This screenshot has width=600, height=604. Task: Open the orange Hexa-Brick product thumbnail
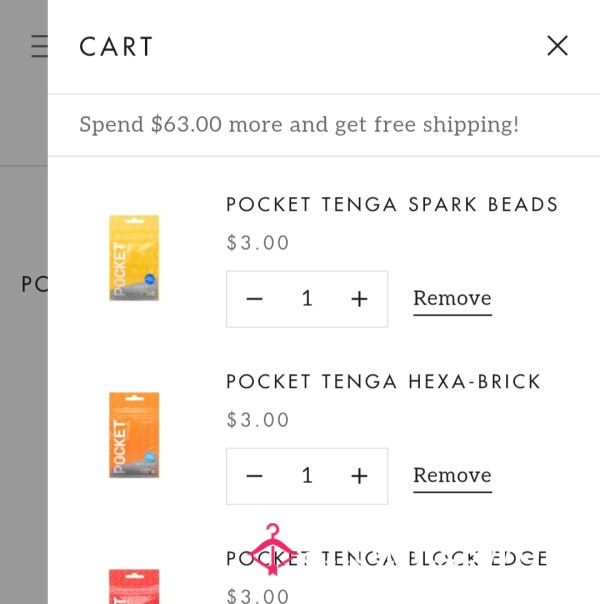click(134, 435)
